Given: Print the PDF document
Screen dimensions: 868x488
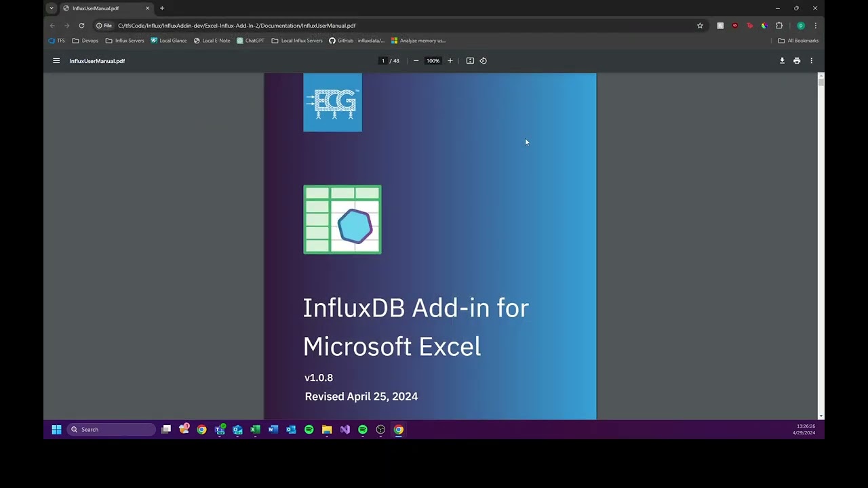Looking at the screenshot, I should [797, 61].
